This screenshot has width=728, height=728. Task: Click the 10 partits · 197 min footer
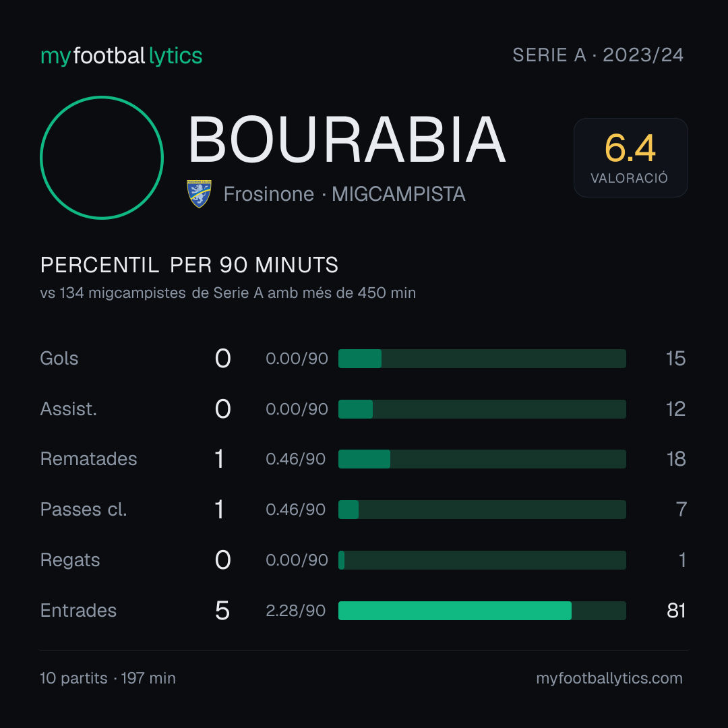(108, 678)
